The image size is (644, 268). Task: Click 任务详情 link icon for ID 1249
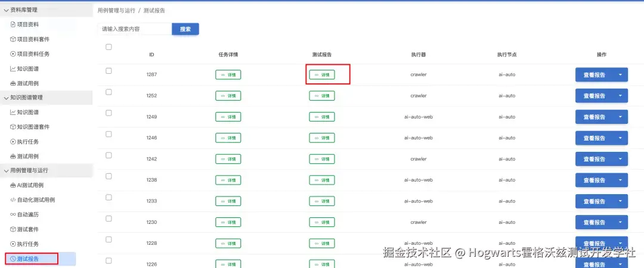[x=223, y=117]
